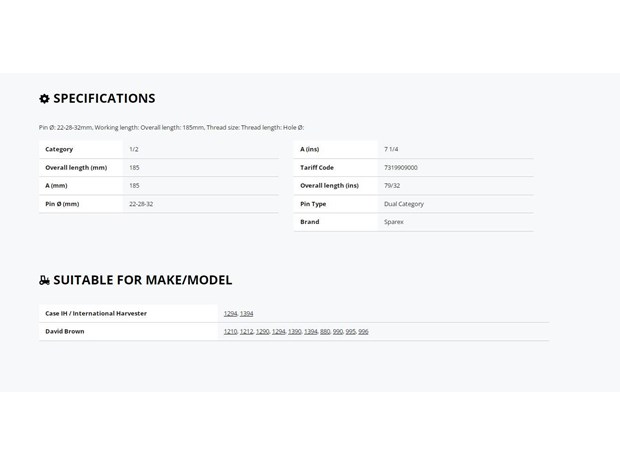Select the 'Dual Category' value
The width and height of the screenshot is (620, 465).
(404, 204)
